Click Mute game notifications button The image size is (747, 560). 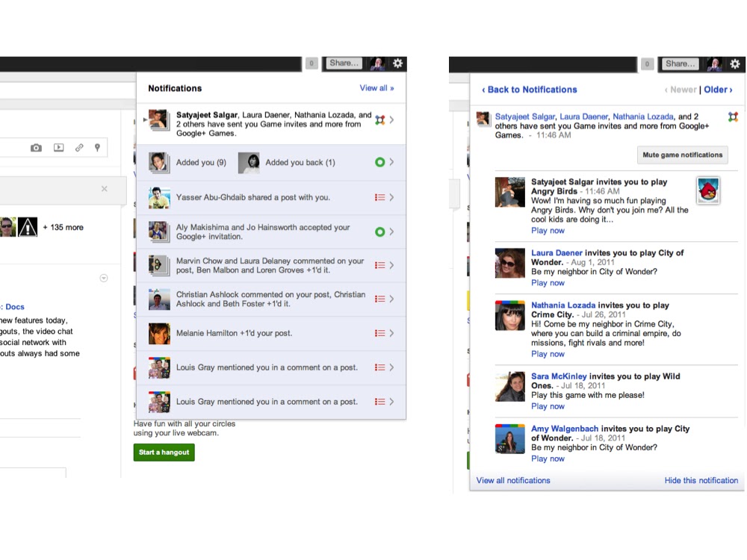tap(682, 155)
